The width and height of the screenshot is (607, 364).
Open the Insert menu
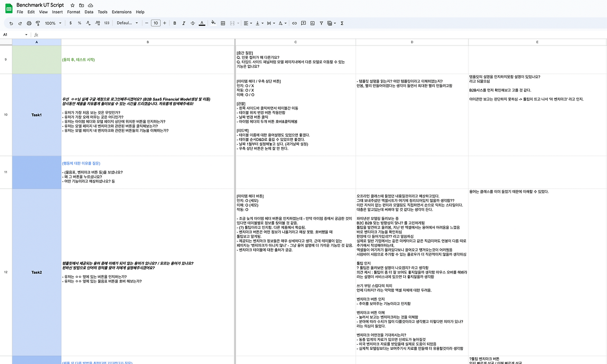pyautogui.click(x=57, y=12)
